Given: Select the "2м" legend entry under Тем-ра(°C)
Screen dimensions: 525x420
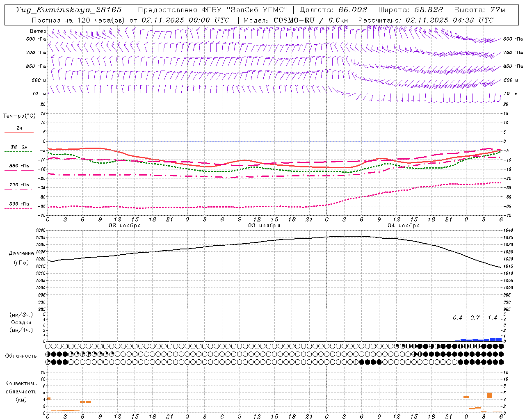Looking at the screenshot, I should 19,128.
